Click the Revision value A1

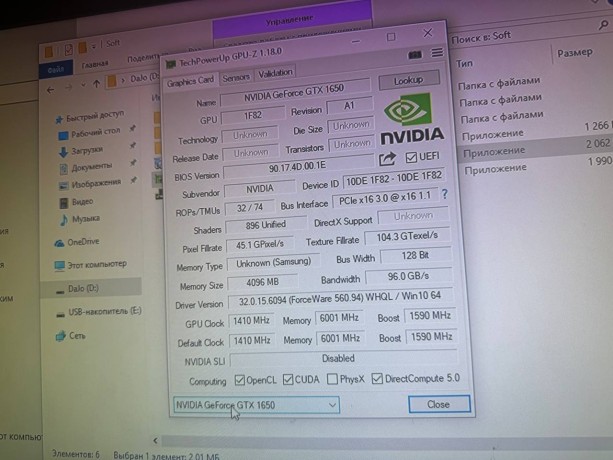(x=349, y=106)
